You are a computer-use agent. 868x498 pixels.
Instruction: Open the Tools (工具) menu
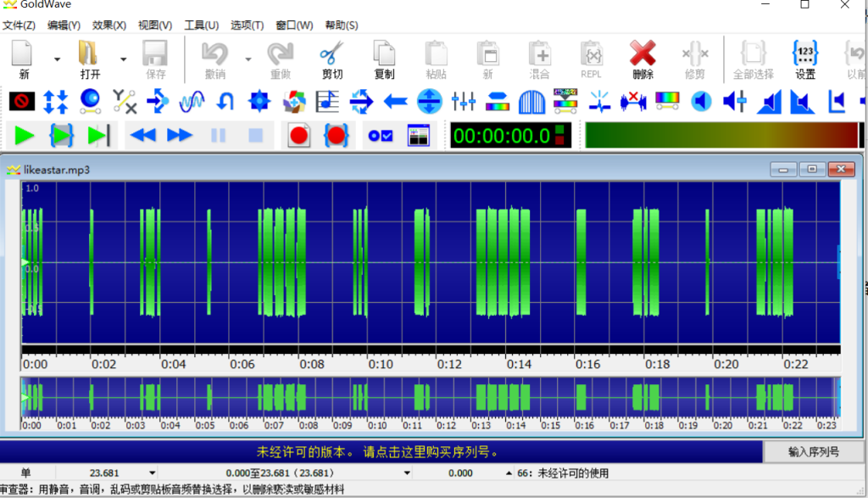point(201,25)
